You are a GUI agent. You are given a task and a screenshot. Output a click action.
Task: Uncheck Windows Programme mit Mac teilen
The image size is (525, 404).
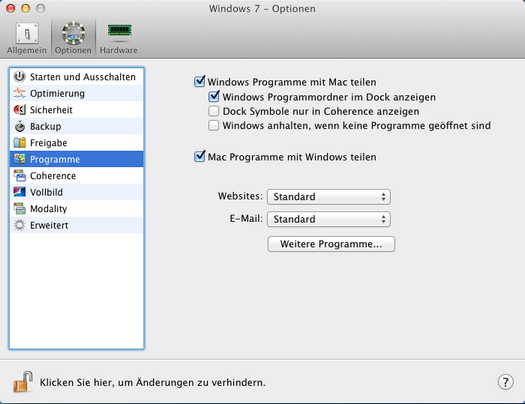(x=200, y=81)
